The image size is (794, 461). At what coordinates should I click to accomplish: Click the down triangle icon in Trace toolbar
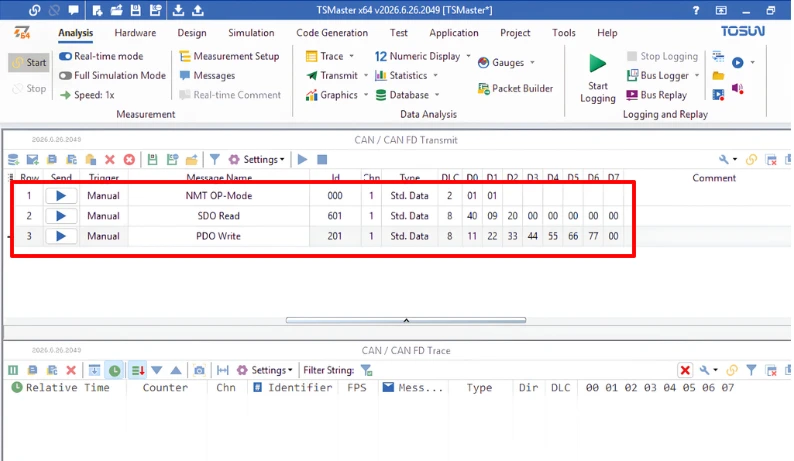point(156,370)
